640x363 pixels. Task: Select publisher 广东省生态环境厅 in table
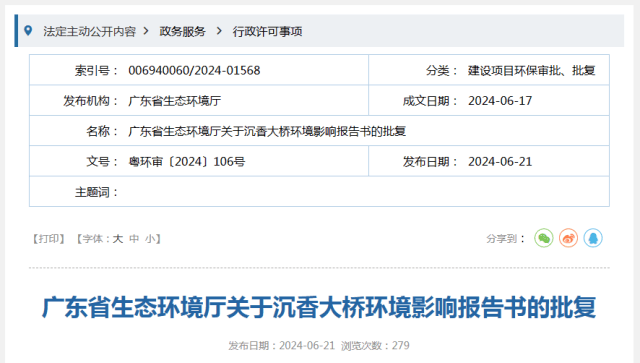click(175, 101)
